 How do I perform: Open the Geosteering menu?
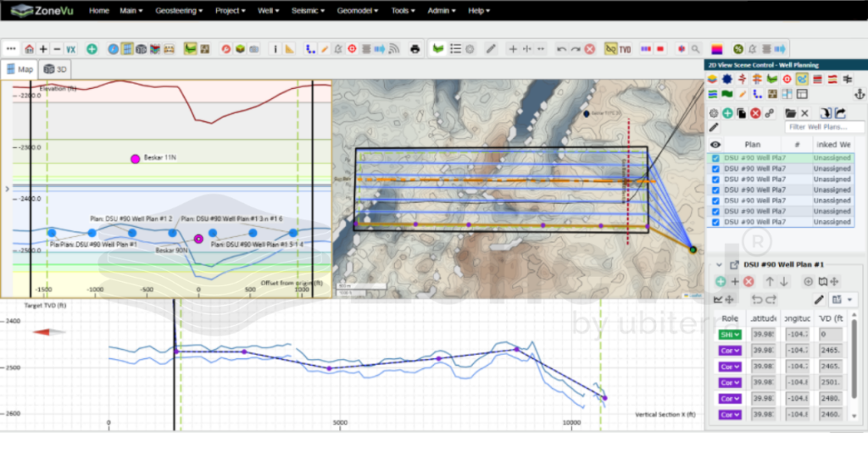pyautogui.click(x=179, y=10)
